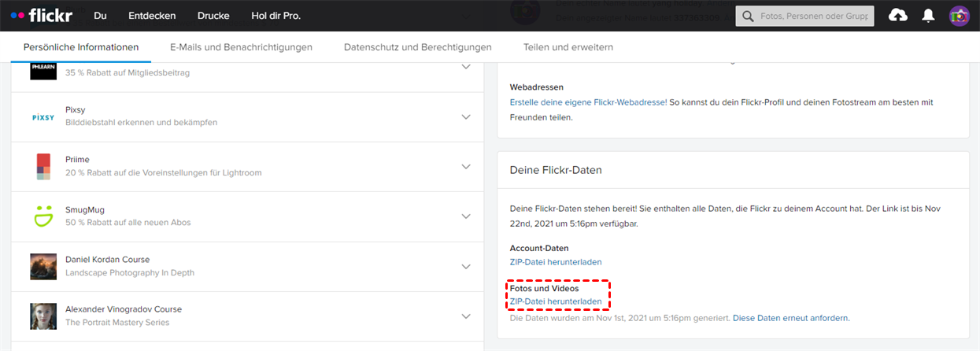Open the Alexander Vinogradov Course thumbnail

coord(43,316)
